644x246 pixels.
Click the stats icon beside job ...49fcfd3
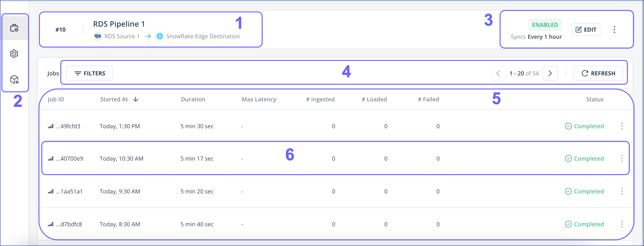tap(51, 126)
